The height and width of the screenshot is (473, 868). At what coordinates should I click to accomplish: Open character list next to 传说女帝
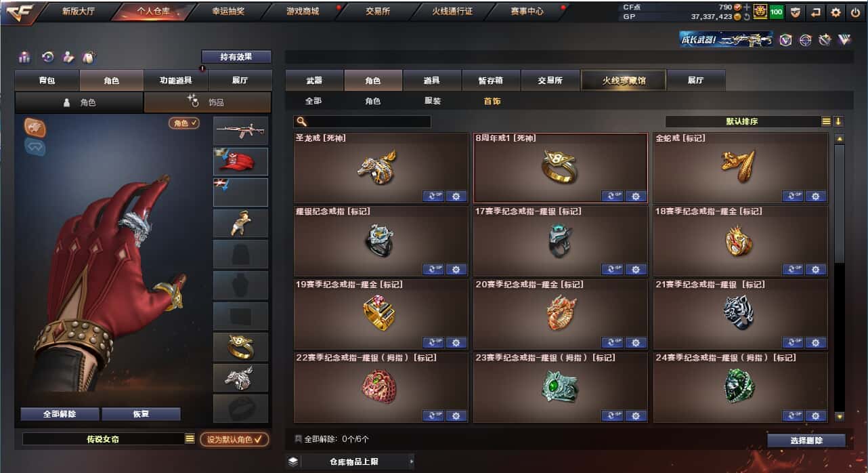click(x=190, y=439)
